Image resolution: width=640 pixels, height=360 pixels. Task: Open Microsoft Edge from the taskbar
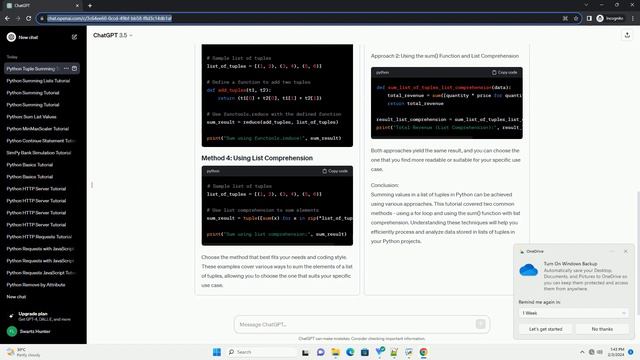(350, 352)
